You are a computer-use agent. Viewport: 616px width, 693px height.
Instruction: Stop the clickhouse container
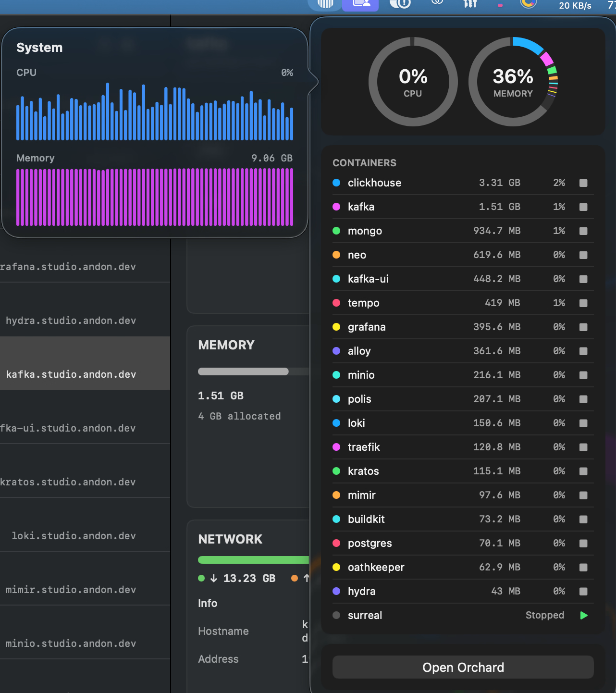click(583, 183)
